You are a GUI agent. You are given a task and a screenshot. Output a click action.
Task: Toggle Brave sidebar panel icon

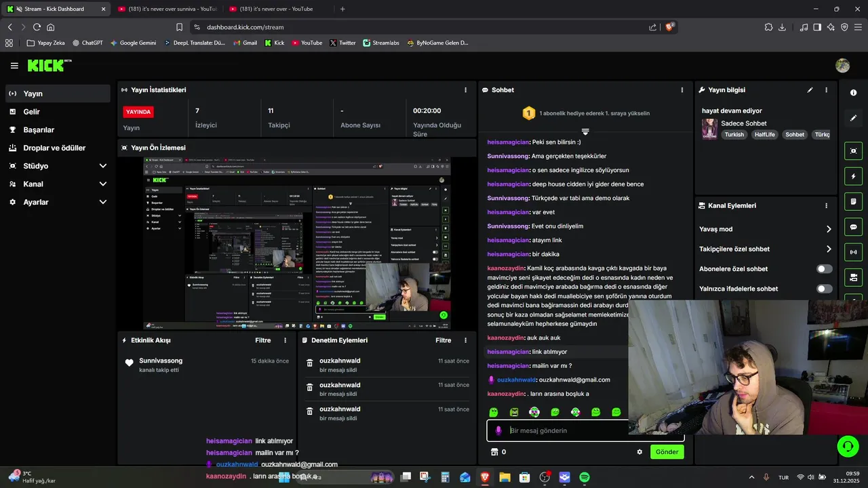(817, 27)
